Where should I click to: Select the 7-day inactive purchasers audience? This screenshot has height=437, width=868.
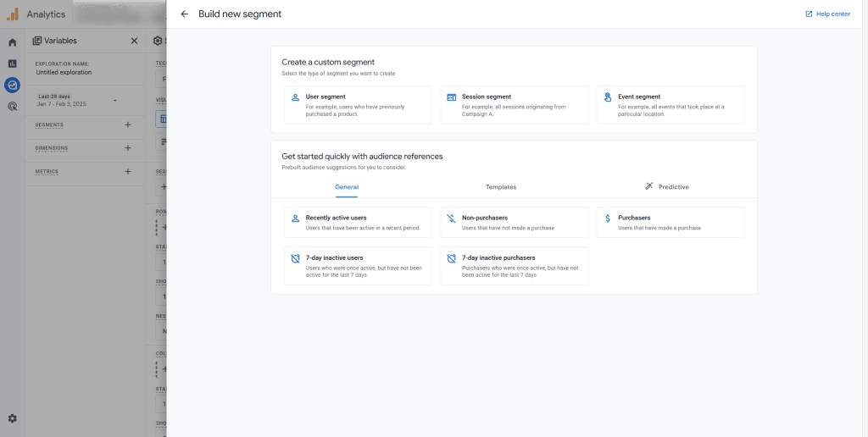pyautogui.click(x=514, y=266)
